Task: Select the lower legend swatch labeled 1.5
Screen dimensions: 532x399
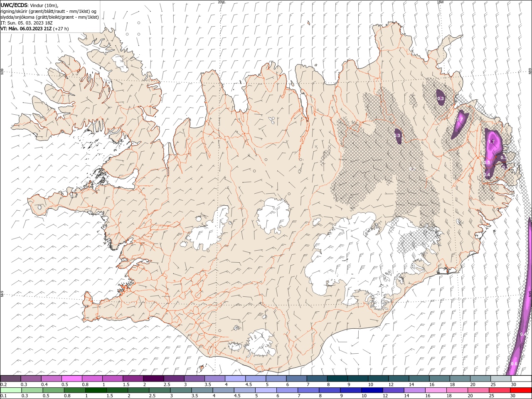Action: coord(117,390)
